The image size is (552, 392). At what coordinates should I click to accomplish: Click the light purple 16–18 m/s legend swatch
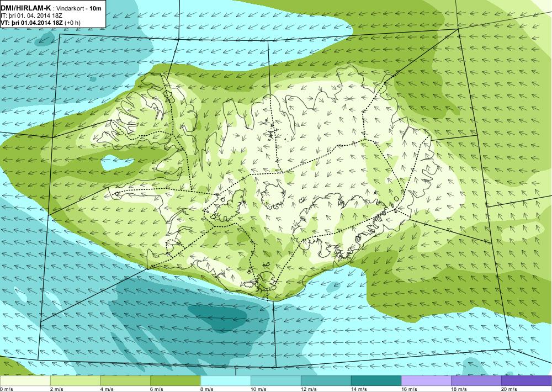[426, 381]
